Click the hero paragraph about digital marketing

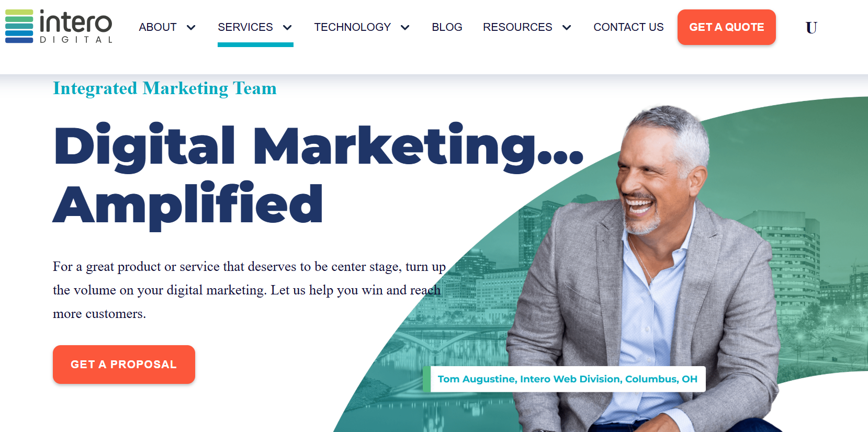(x=249, y=290)
